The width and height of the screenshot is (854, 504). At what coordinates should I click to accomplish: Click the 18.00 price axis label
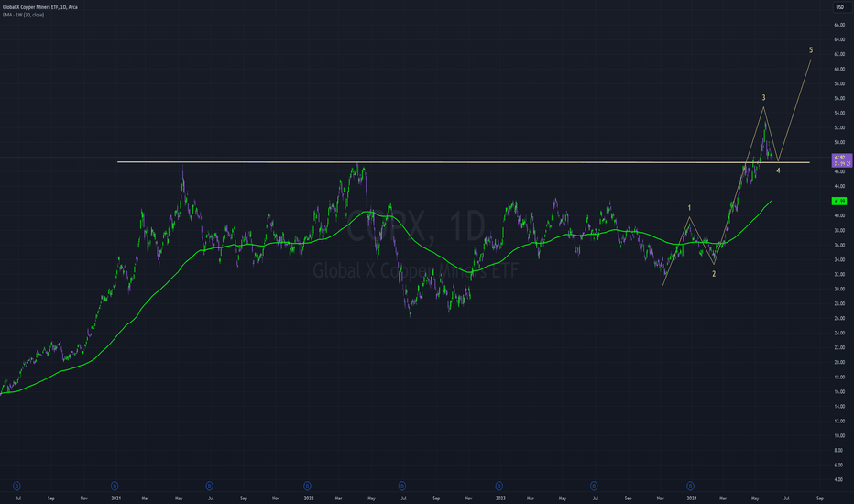(839, 377)
